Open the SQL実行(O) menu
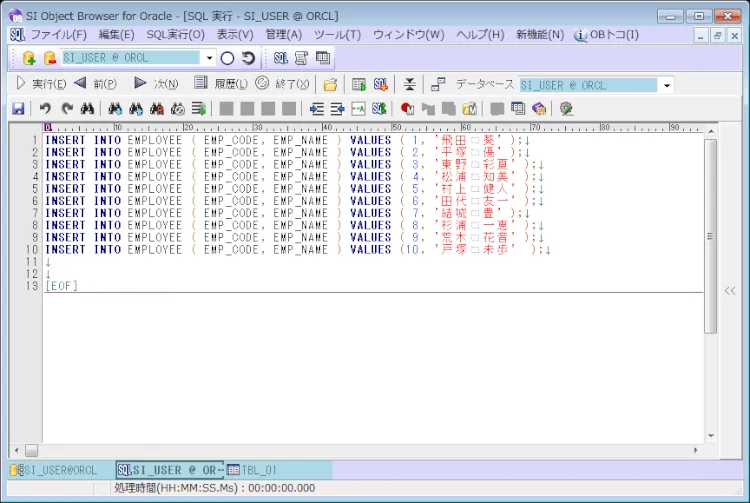This screenshot has height=503, width=750. coord(175,35)
